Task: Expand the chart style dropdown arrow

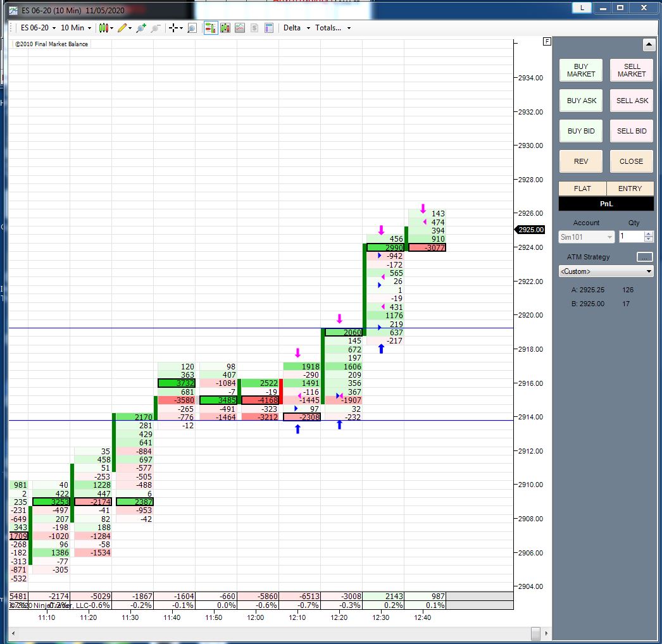Action: [112, 28]
